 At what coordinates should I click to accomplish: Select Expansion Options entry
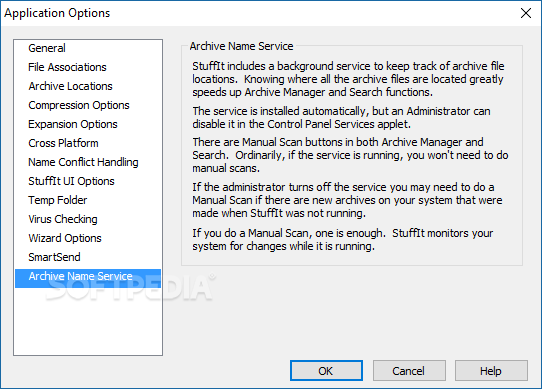click(88, 124)
